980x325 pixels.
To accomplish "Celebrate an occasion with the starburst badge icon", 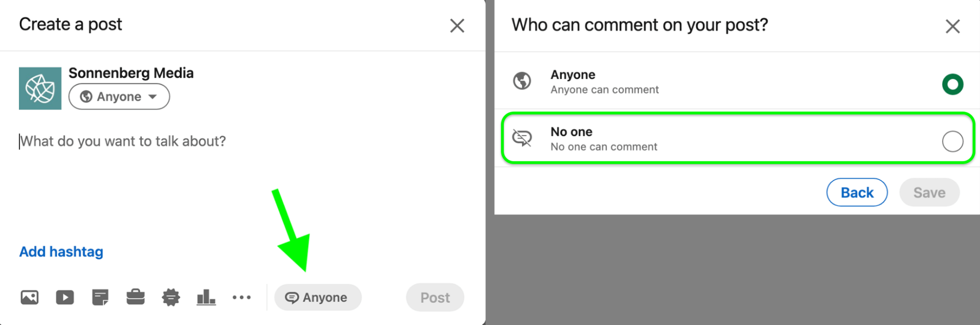I will (x=171, y=298).
